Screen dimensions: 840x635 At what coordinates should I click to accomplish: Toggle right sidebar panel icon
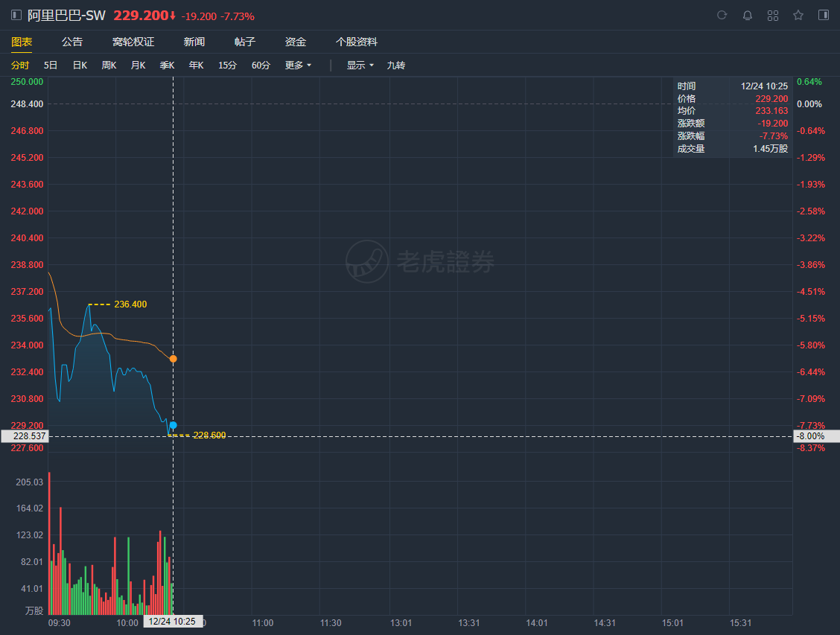click(823, 16)
